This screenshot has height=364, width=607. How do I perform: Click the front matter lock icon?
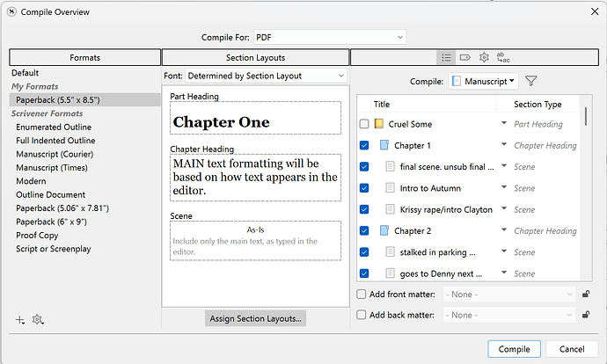click(x=586, y=294)
